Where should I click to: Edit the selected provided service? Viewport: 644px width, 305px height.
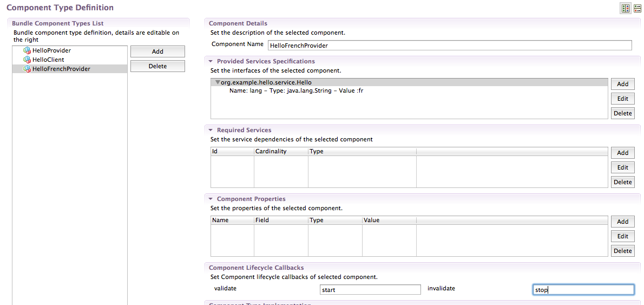point(622,99)
